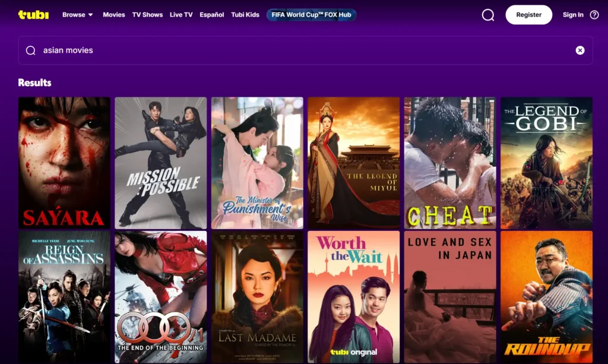The width and height of the screenshot is (608, 364).
Task: Open the TV Shows section
Action: [147, 15]
